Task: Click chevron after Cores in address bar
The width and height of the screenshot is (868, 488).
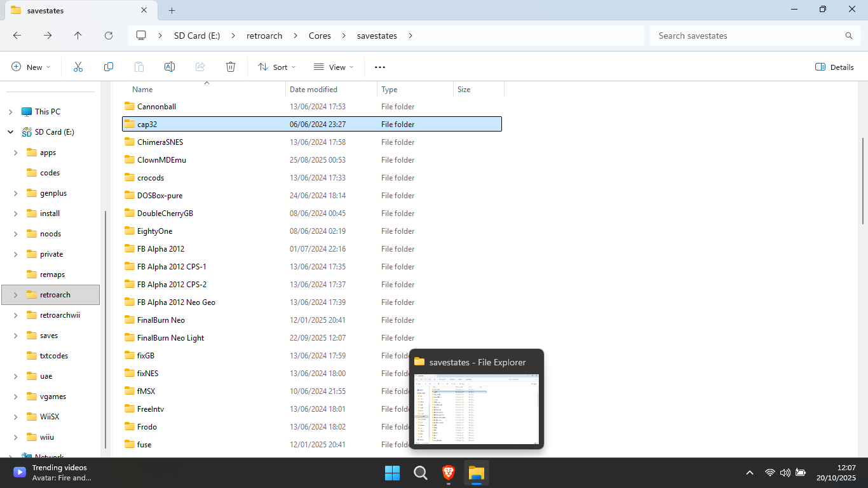Action: (344, 36)
